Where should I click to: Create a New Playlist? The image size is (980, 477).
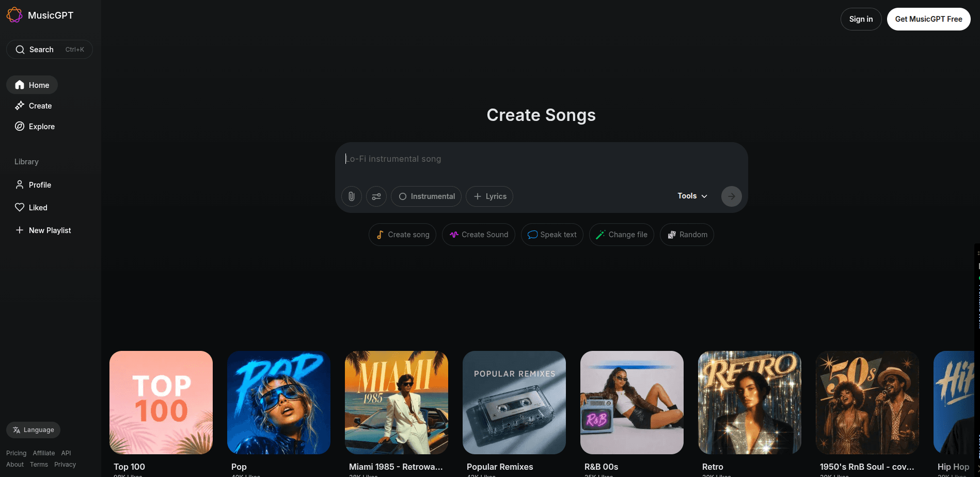[43, 230]
